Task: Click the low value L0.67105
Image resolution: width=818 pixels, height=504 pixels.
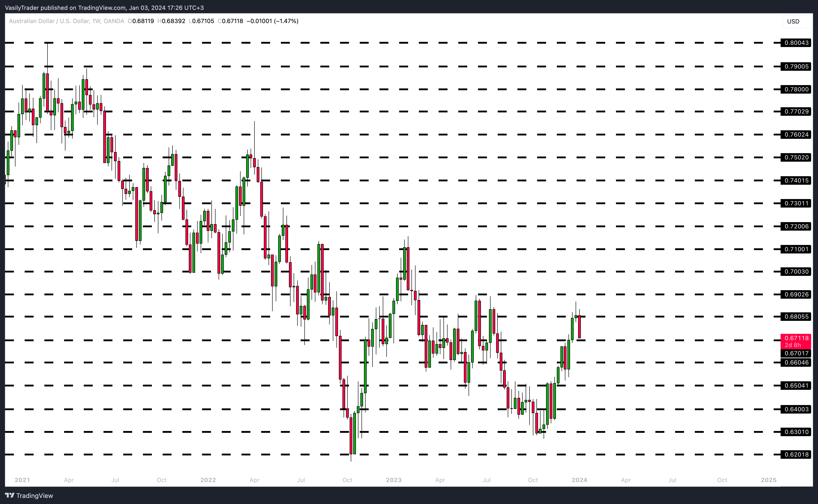Action: (x=201, y=21)
